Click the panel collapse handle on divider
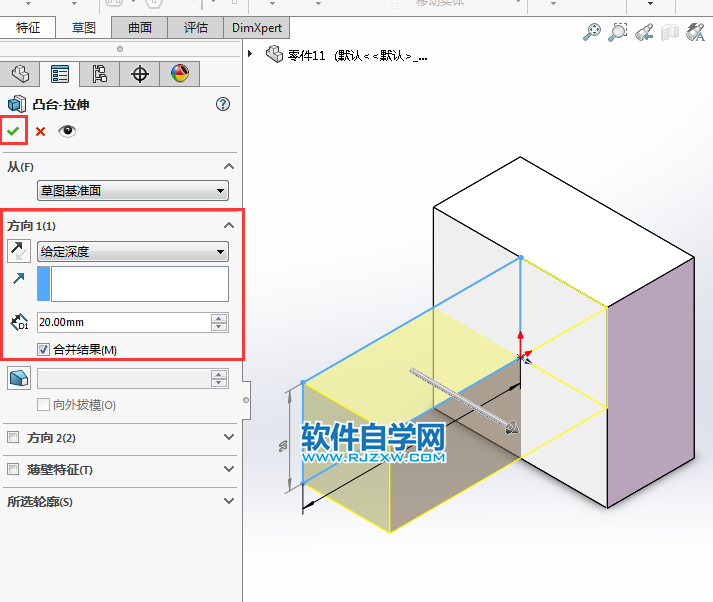Viewport: 713px width, 602px height. coord(246,400)
